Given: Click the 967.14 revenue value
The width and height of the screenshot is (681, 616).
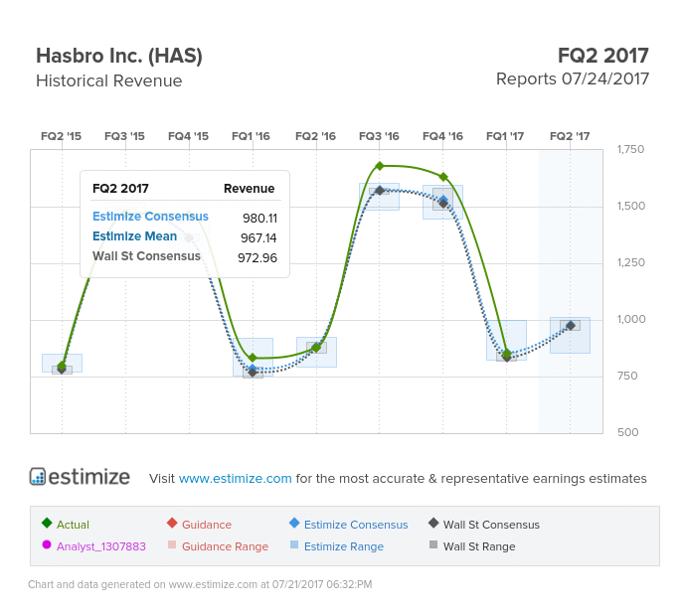Looking at the screenshot, I should tap(258, 237).
